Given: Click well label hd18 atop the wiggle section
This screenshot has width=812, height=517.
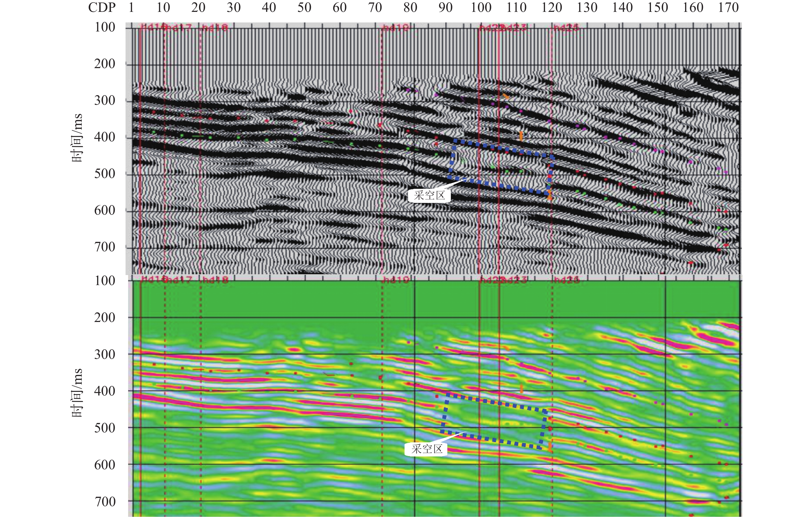Looking at the screenshot, I should [215, 27].
